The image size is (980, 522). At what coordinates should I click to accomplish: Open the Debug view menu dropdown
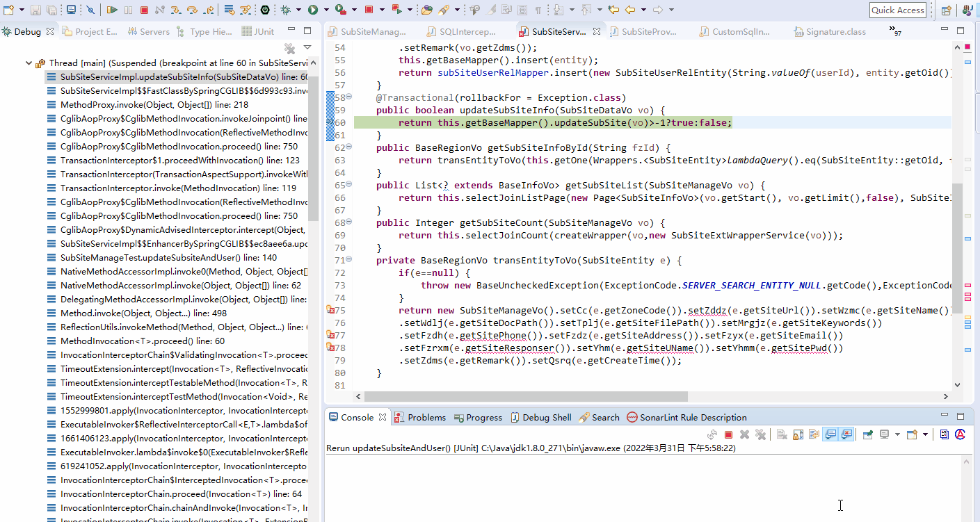(307, 48)
